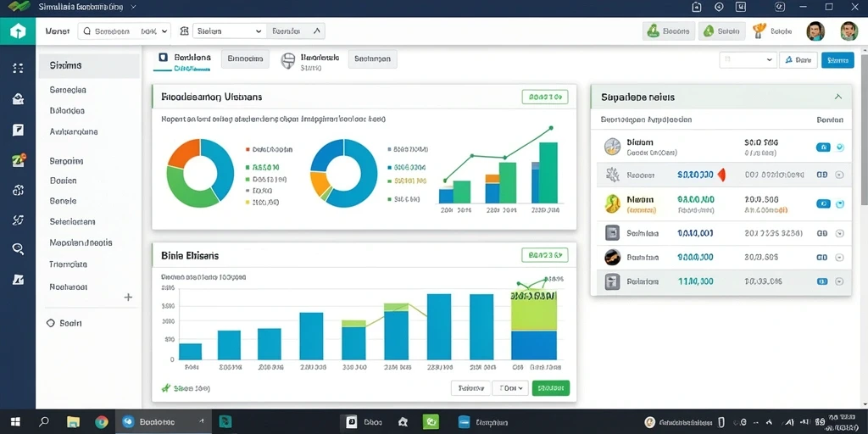This screenshot has height=434, width=868.
Task: Click the blue button in the top right
Action: 837,60
